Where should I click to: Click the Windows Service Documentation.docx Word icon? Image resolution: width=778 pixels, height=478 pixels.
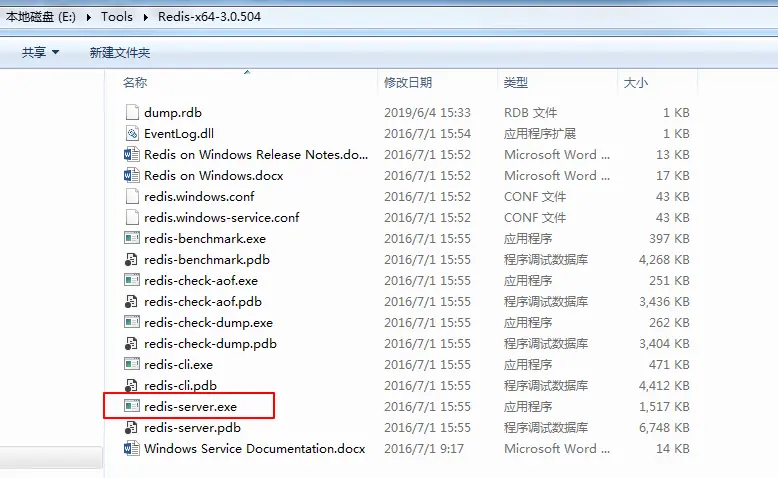coord(132,448)
